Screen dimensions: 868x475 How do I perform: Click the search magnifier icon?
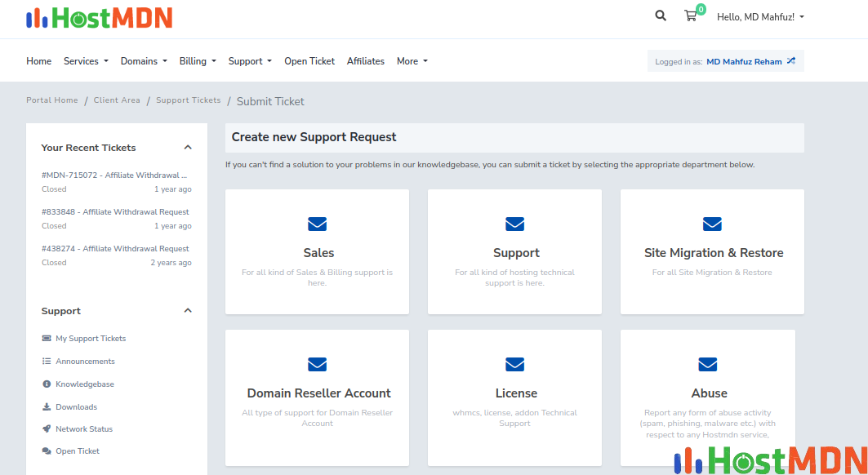pos(661,16)
